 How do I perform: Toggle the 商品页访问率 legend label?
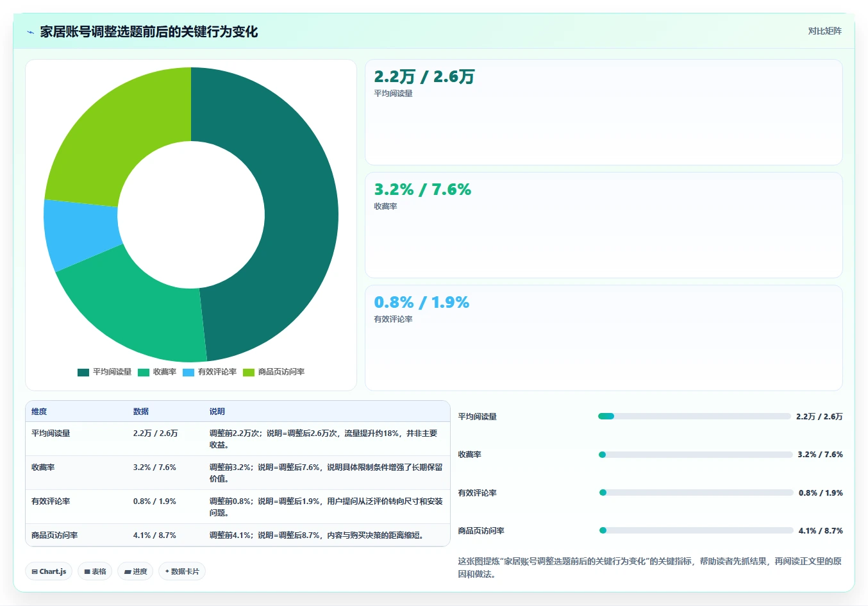coord(281,372)
